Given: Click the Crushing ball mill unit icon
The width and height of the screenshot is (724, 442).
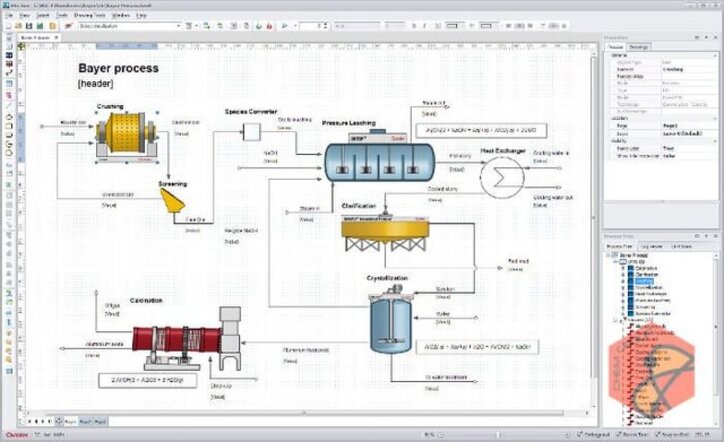Looking at the screenshot, I should 127,135.
